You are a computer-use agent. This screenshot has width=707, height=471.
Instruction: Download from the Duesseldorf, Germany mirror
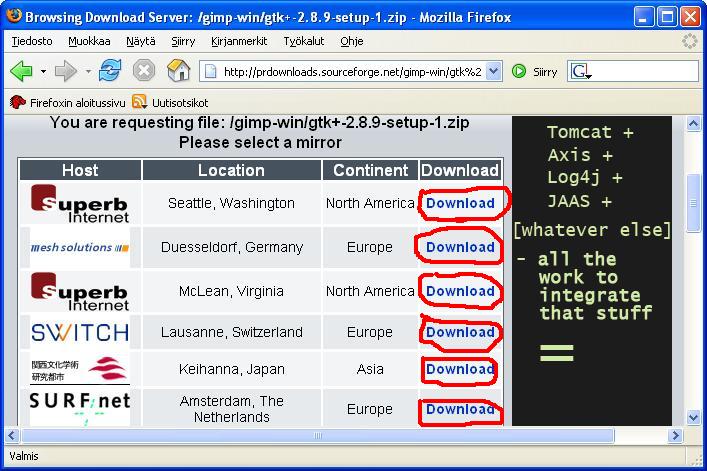point(460,247)
